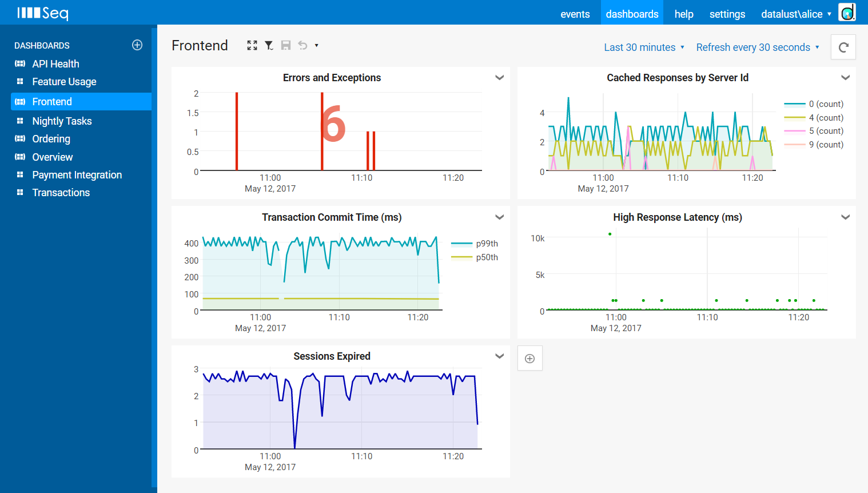Toggle fullscreen dashboard view icon

(252, 45)
